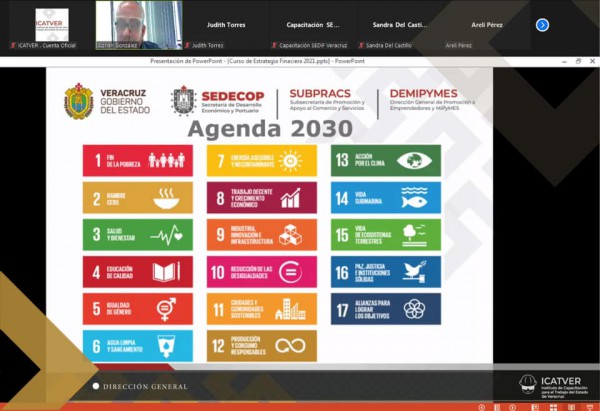Click interlocking rings icon on goal 17 tile

pyautogui.click(x=414, y=309)
